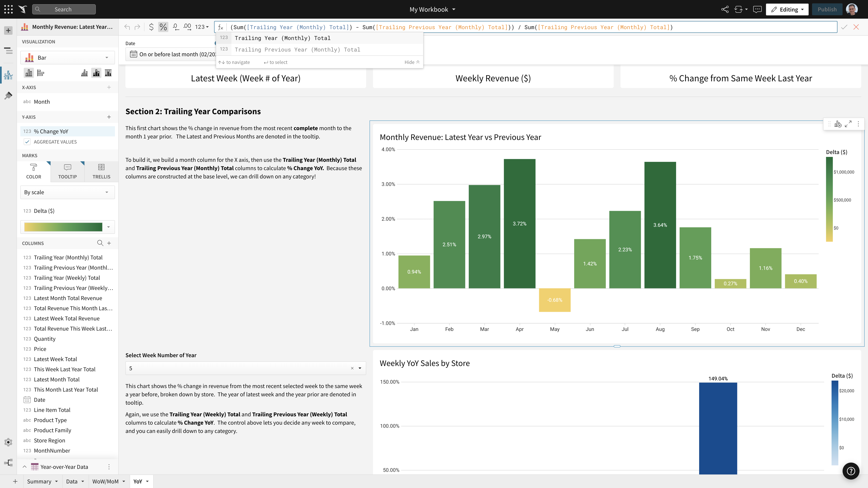Apply currency formatting to the column
This screenshot has width=868, height=488.
(x=151, y=27)
